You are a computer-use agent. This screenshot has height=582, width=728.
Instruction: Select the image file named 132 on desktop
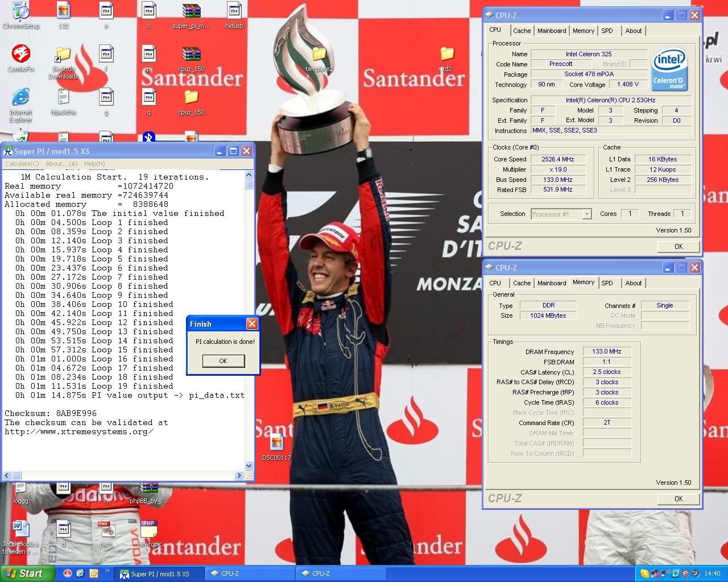[64, 15]
